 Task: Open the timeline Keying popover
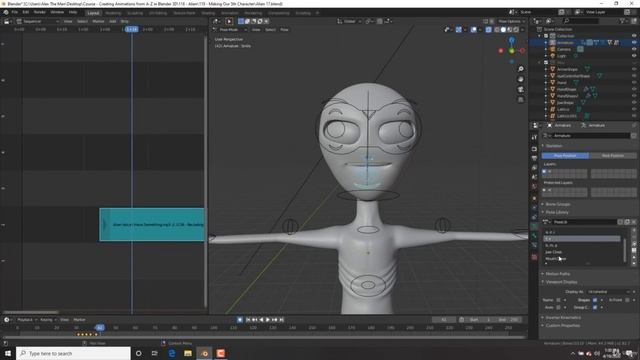click(48, 320)
